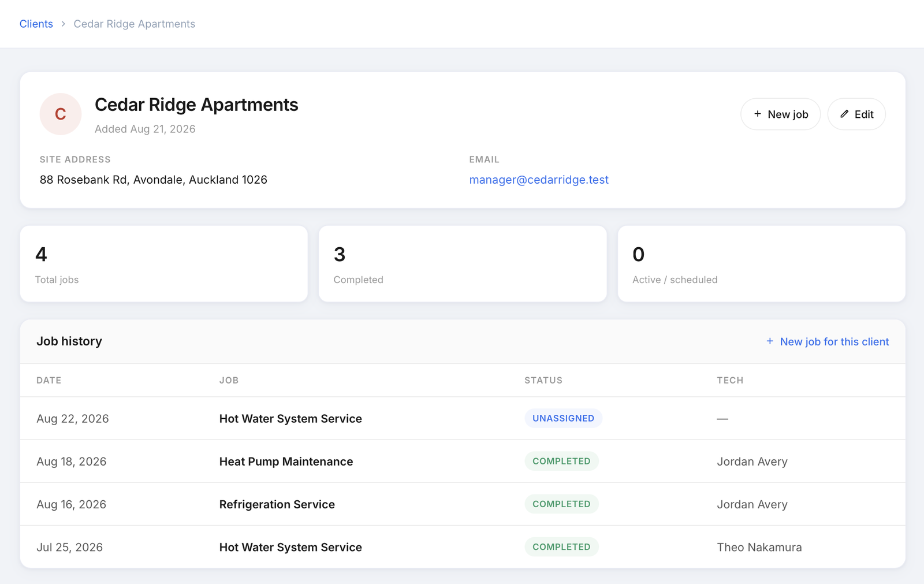Viewport: 924px width, 584px height.
Task: Click the EMAIL field label
Action: click(x=485, y=159)
